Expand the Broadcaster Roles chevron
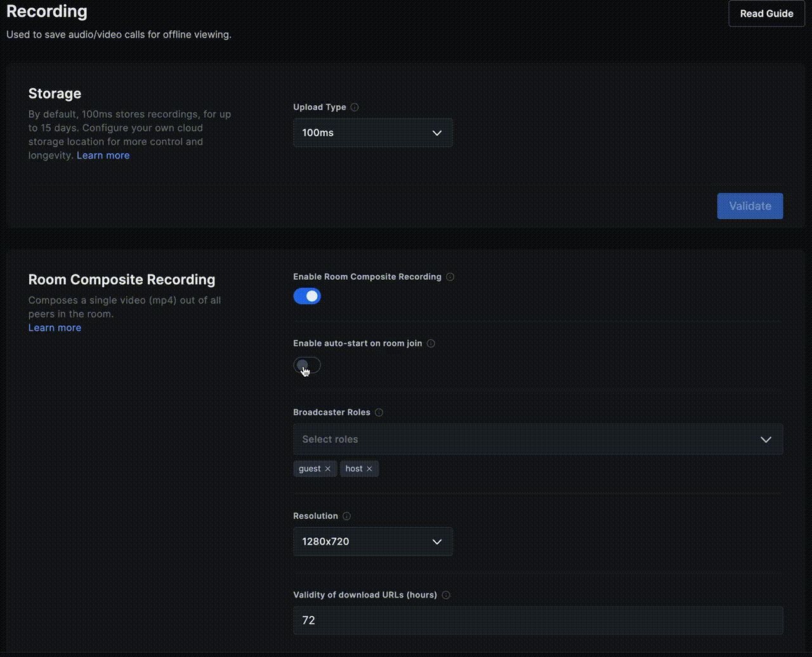This screenshot has height=657, width=812. pos(766,439)
